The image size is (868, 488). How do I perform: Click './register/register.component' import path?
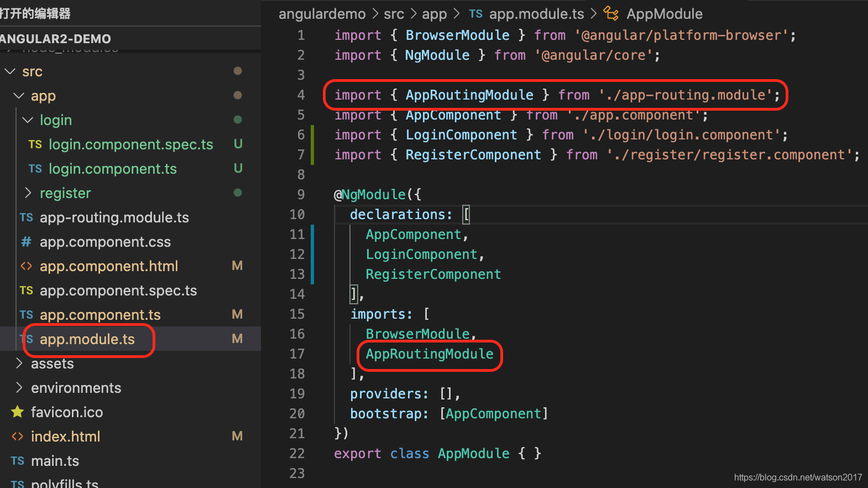(x=729, y=155)
